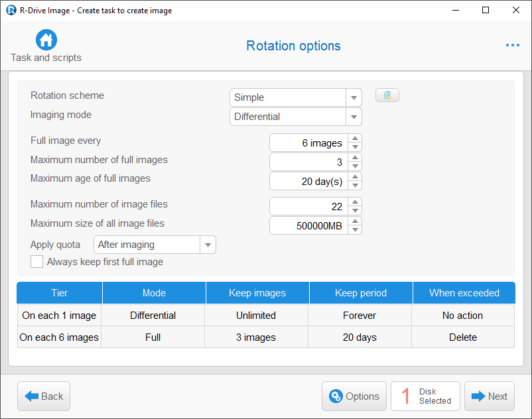Increase Maximum size of all image files

click(355, 221)
